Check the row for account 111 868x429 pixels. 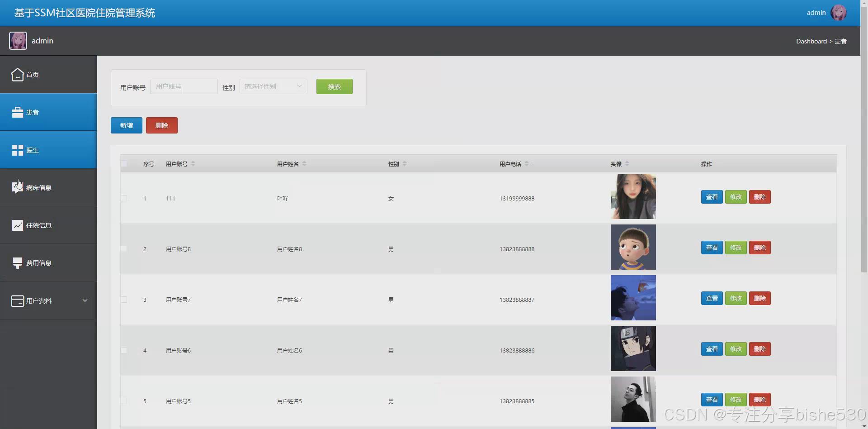click(124, 198)
